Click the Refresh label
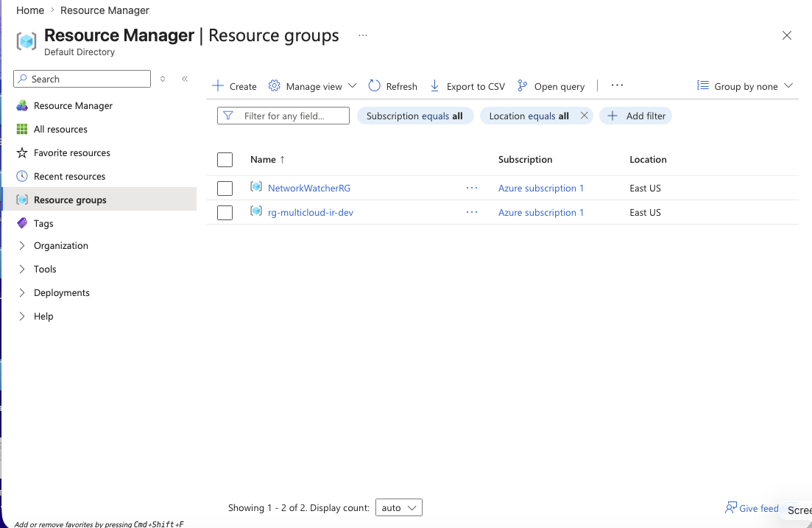 (401, 87)
